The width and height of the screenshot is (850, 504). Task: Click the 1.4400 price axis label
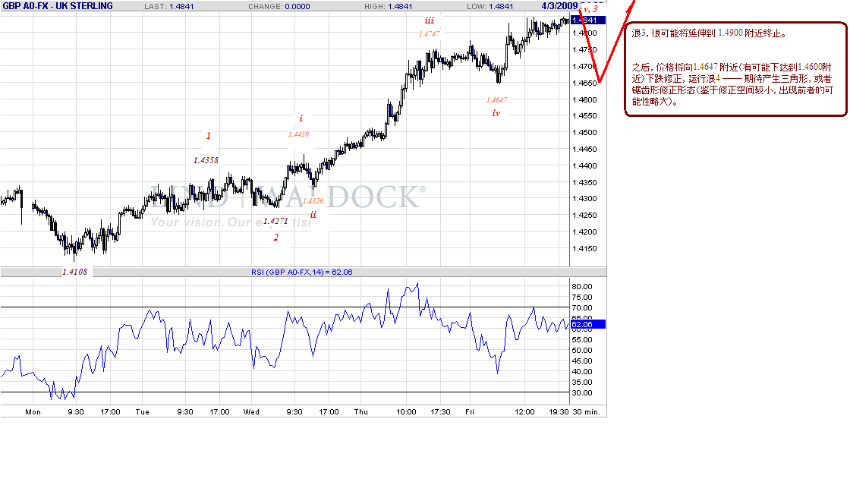tap(584, 166)
